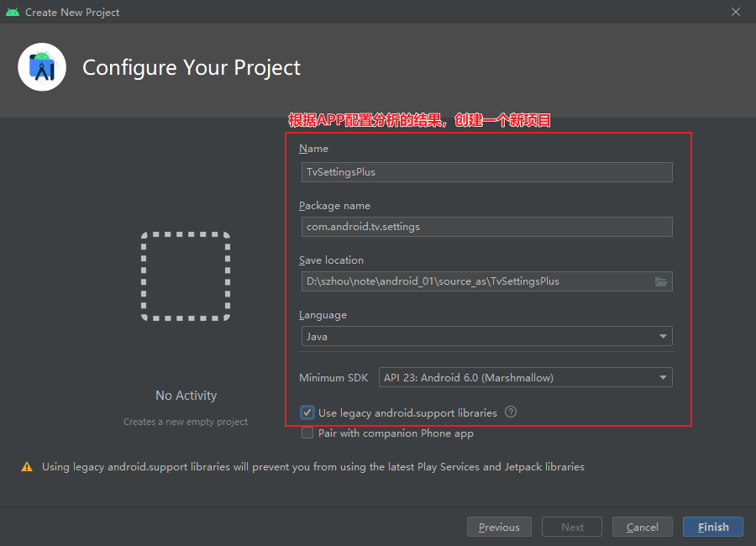The image size is (756, 546).
Task: Focus the Name field containing TvSettingsPlus
Action: (x=486, y=172)
